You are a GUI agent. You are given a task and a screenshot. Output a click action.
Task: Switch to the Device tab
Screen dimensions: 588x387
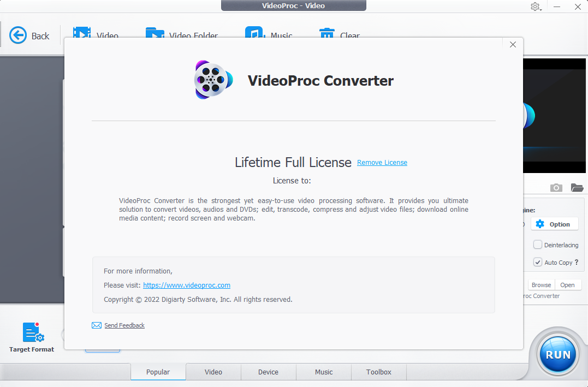coord(268,372)
